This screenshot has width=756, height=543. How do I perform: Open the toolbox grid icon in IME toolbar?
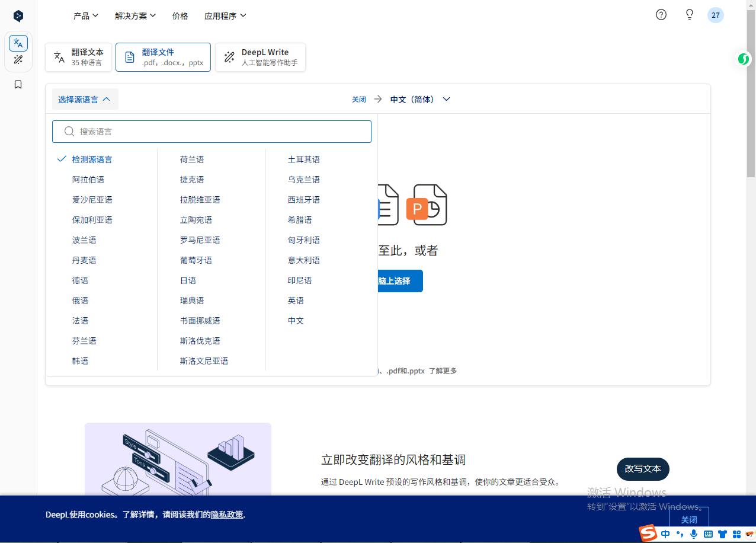736,534
